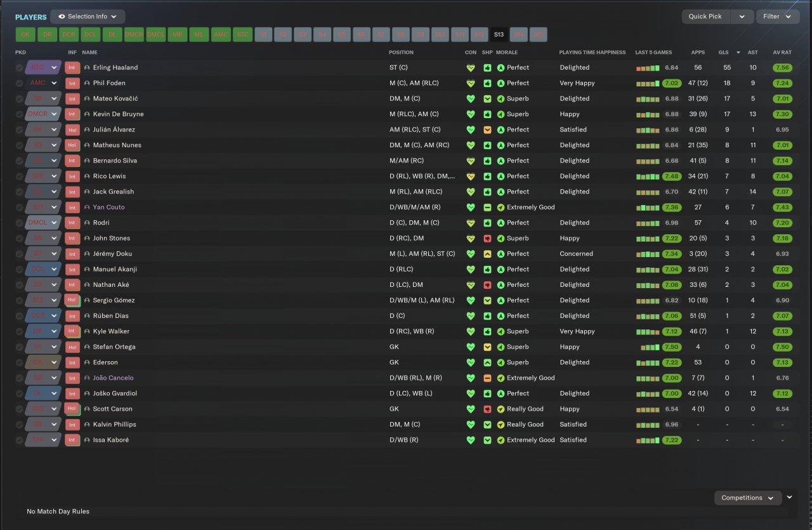Click Kevin De Bruyne's condition heart icon
The height and width of the screenshot is (530, 812).
(x=471, y=114)
